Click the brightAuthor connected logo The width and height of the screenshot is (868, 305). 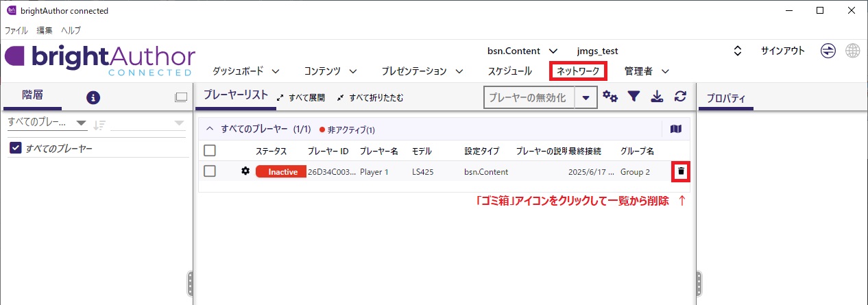[100, 61]
